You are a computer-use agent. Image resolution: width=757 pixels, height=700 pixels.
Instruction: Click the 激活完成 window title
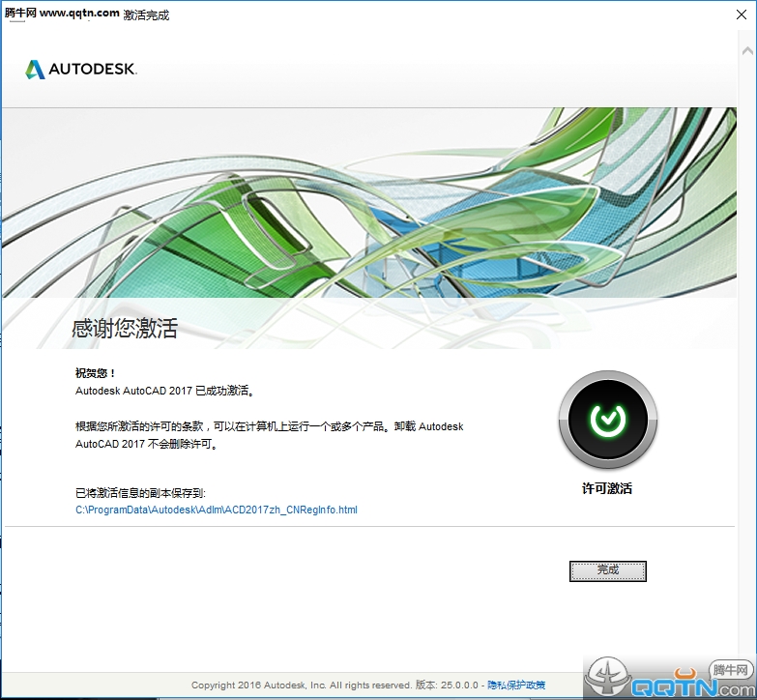coord(146,15)
